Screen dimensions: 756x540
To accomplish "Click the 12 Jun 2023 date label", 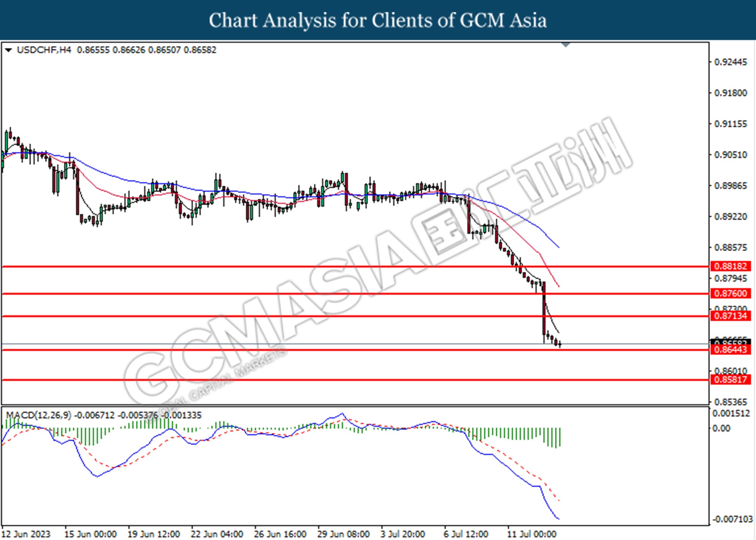I will 26,534.
